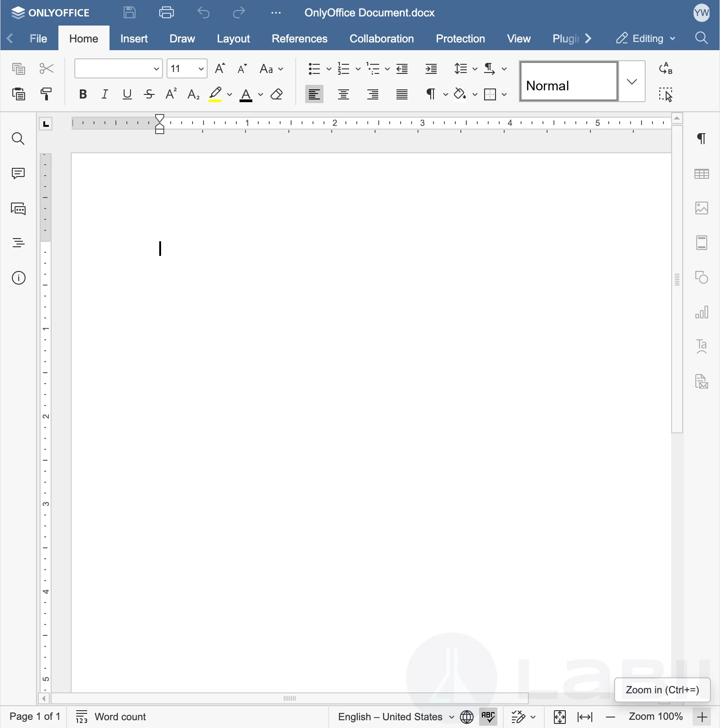The image size is (720, 728).
Task: Toggle nonprinting characters display
Action: click(431, 94)
